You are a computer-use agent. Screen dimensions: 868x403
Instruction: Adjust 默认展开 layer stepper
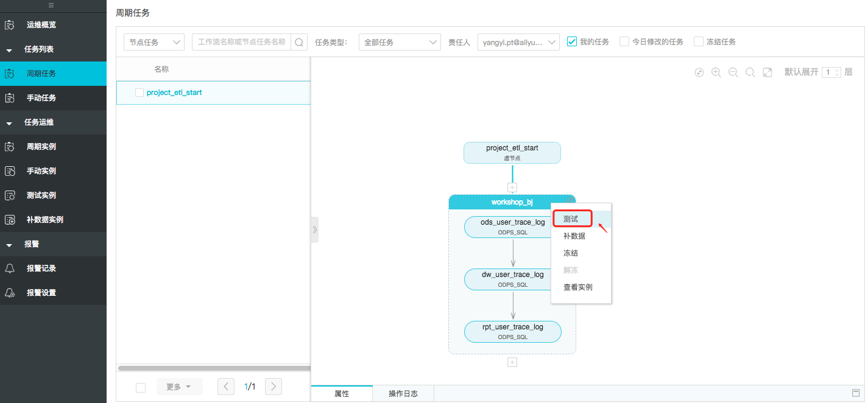831,72
